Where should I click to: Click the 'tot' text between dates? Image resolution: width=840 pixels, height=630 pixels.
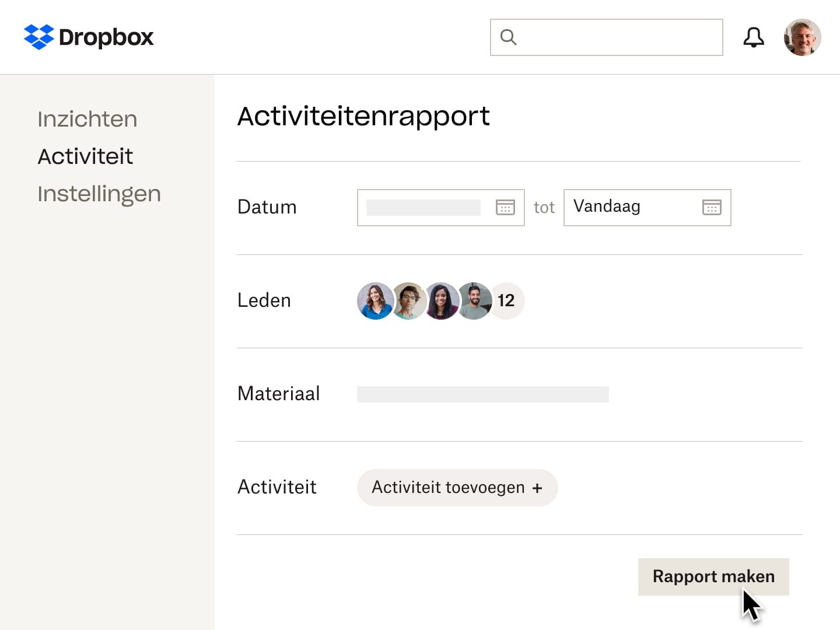click(544, 208)
